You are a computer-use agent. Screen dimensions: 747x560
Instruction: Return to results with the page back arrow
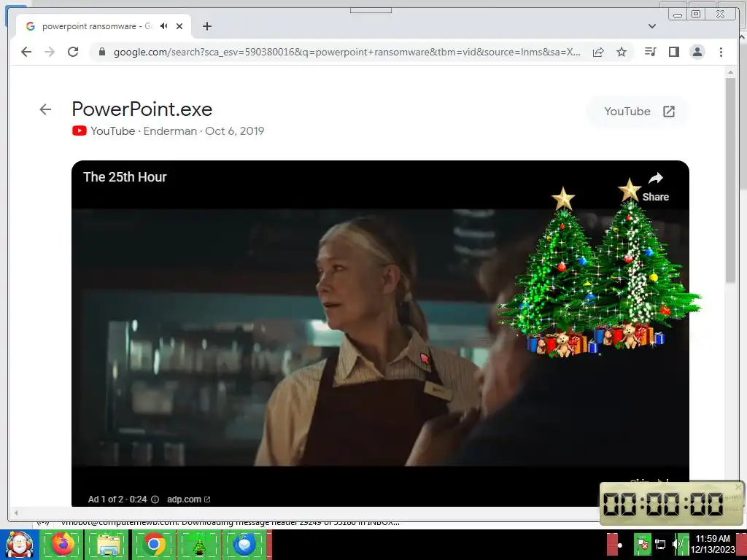[45, 109]
